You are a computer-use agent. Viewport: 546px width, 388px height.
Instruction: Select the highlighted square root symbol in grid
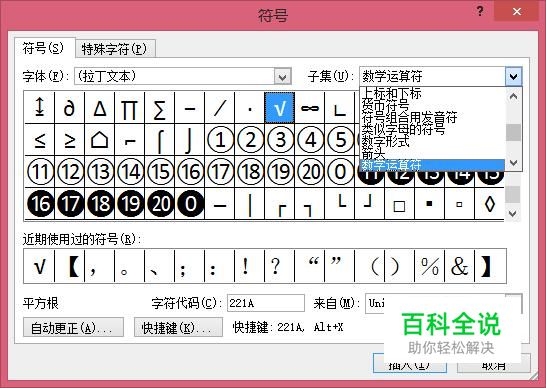[280, 108]
